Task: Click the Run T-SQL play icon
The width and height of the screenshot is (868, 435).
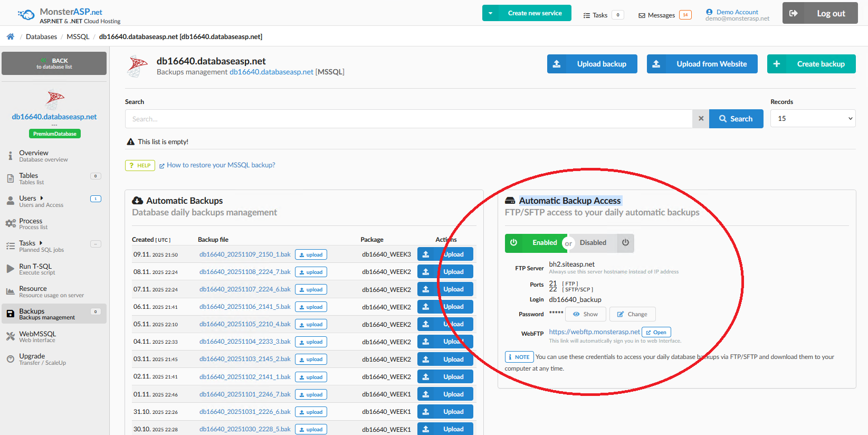Action: (x=10, y=269)
